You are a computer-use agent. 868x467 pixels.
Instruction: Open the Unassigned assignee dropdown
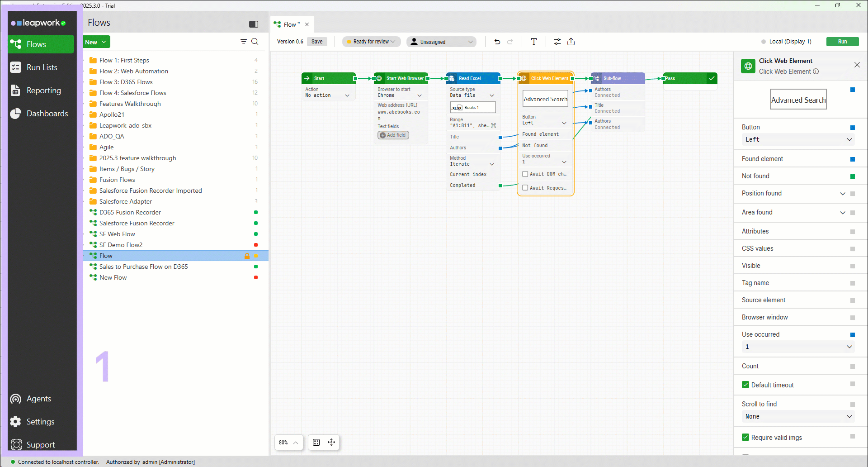[x=441, y=42]
